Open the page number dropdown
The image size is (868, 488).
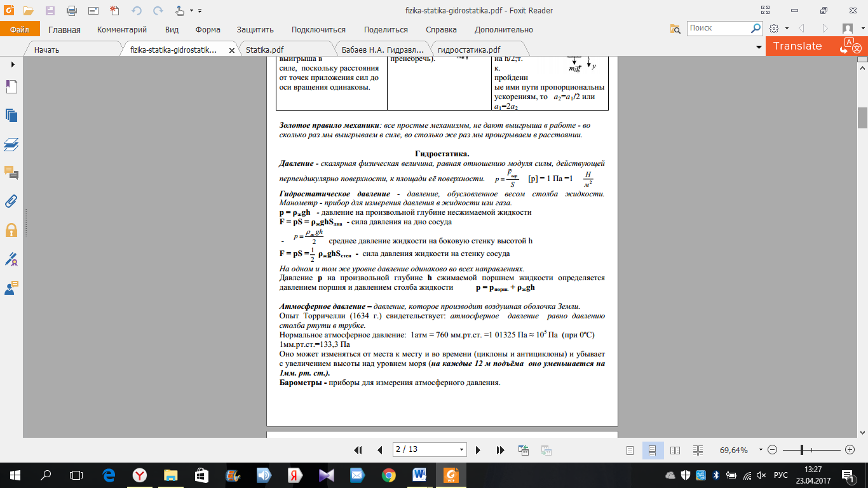point(462,449)
